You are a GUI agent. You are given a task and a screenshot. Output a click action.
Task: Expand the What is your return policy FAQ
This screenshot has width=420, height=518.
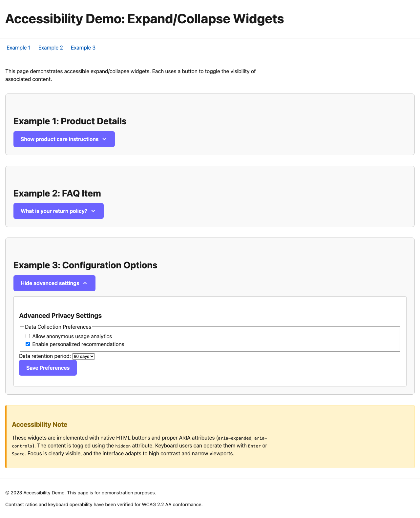pos(58,211)
